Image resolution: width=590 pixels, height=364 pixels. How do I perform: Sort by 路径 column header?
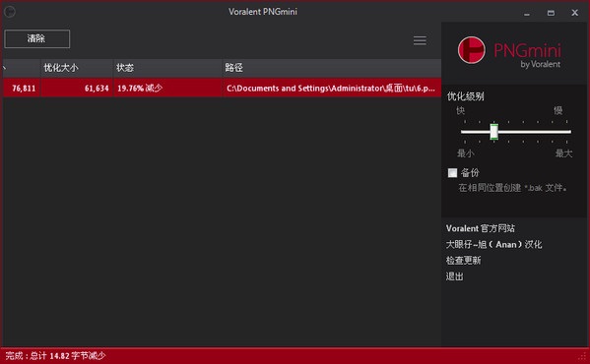click(x=332, y=68)
